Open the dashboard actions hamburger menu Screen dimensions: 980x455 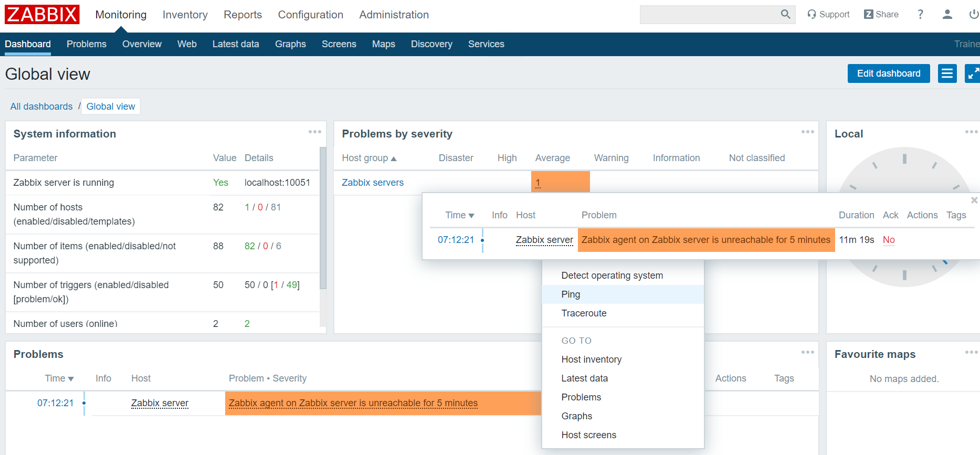pos(947,73)
